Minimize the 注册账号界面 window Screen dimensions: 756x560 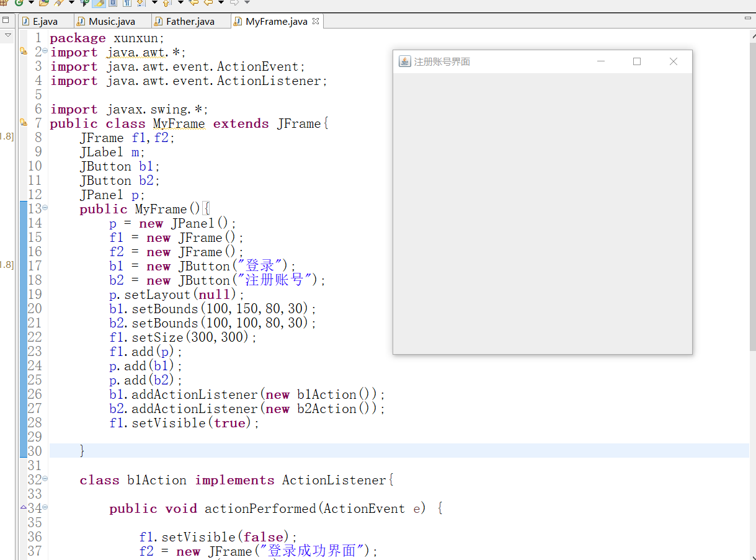click(600, 61)
